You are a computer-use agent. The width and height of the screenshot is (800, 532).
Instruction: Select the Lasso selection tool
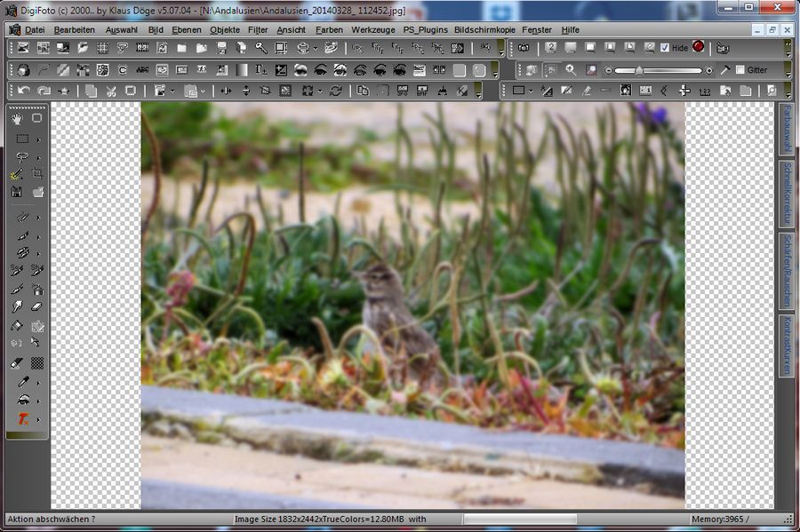[x=22, y=156]
